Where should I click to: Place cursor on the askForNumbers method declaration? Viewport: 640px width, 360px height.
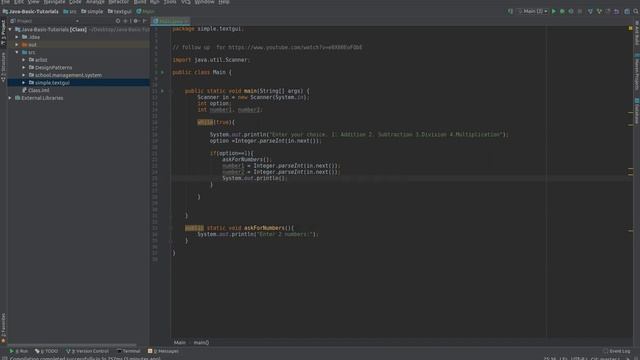(x=239, y=228)
